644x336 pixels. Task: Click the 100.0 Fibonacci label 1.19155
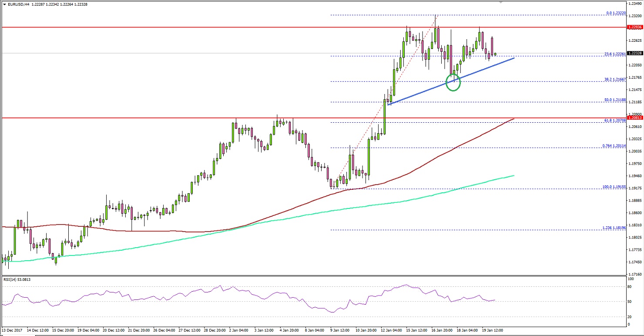point(614,186)
